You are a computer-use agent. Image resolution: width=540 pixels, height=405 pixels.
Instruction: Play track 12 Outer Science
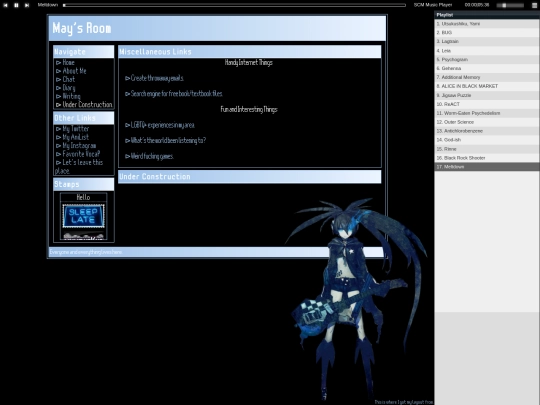[x=487, y=122]
